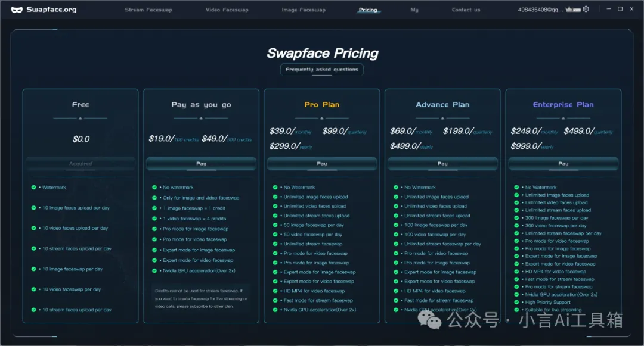Viewport: 644px width, 346px height.
Task: Select Advance Plan $499.0 yearly price
Action: point(411,146)
